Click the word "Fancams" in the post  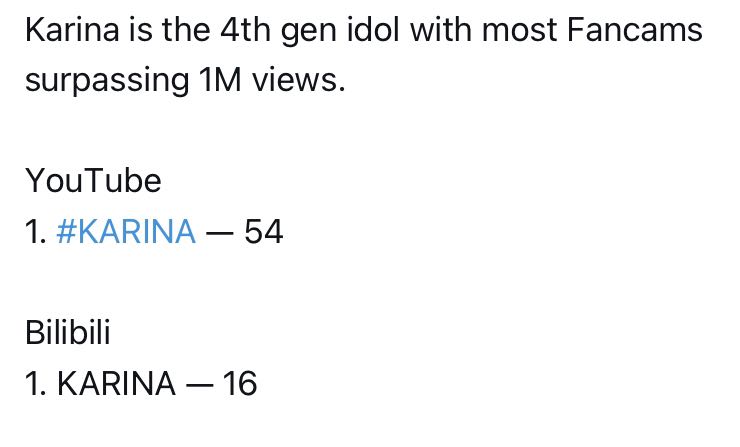tap(635, 30)
